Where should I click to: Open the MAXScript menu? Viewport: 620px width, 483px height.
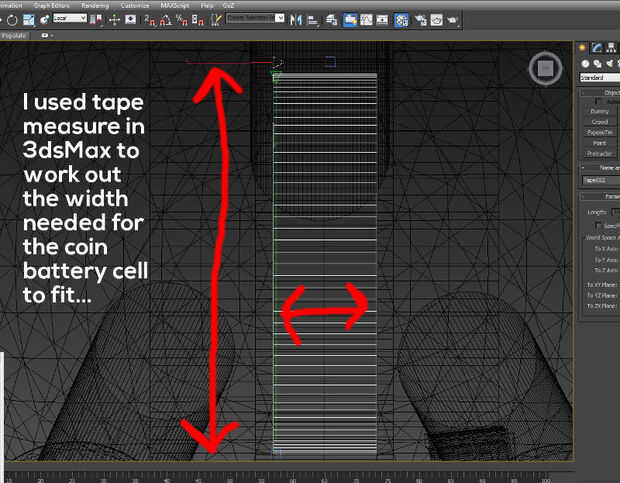175,6
